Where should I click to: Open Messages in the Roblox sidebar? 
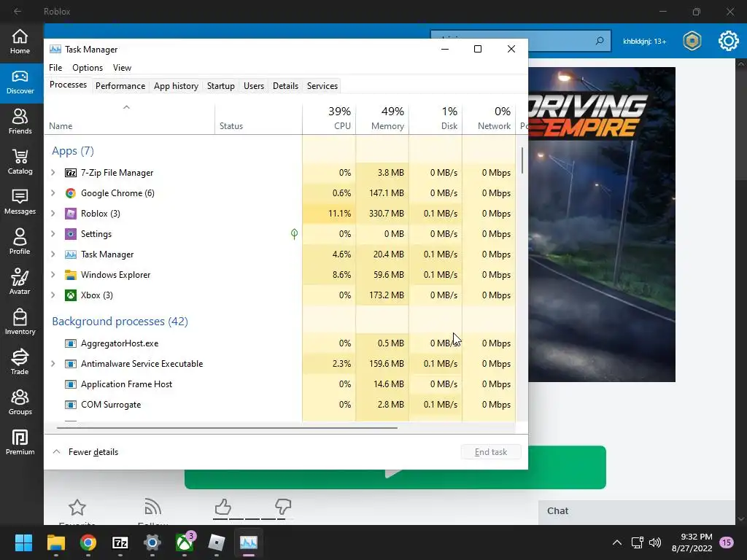[20, 202]
